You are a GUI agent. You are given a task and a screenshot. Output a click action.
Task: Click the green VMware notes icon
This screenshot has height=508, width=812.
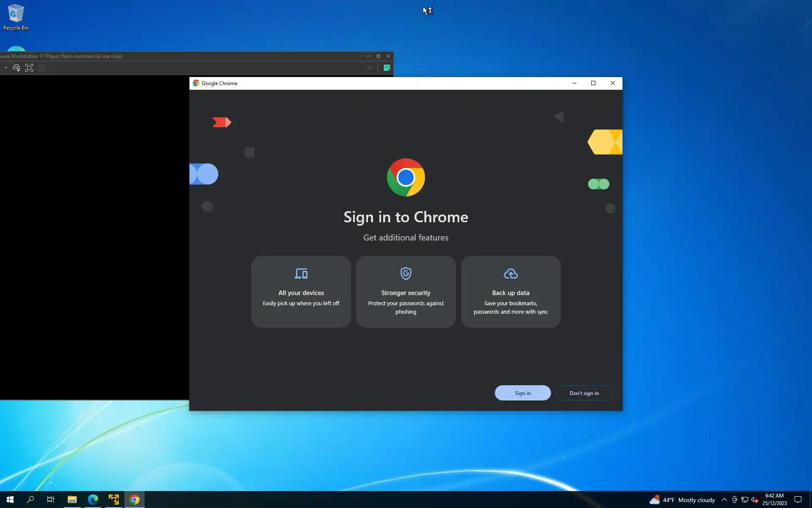(387, 68)
